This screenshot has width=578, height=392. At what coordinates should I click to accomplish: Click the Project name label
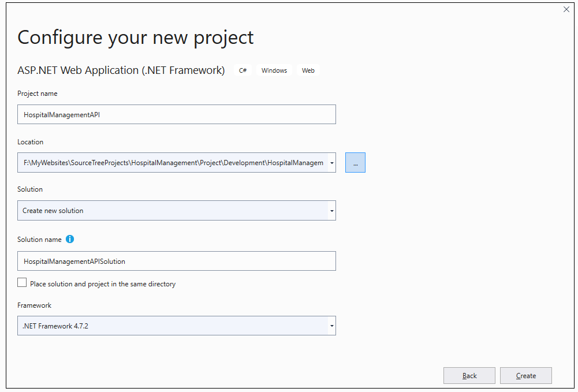[37, 94]
